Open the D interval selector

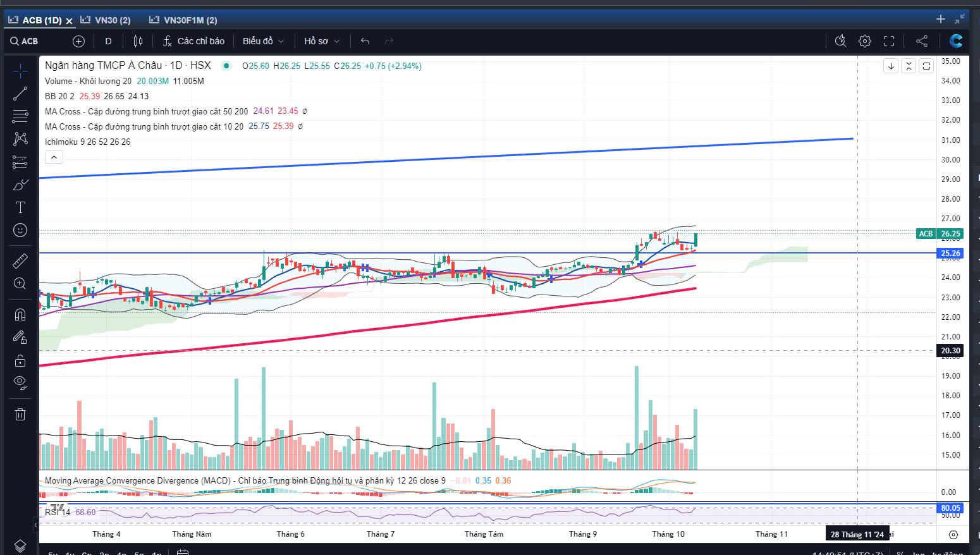click(108, 41)
